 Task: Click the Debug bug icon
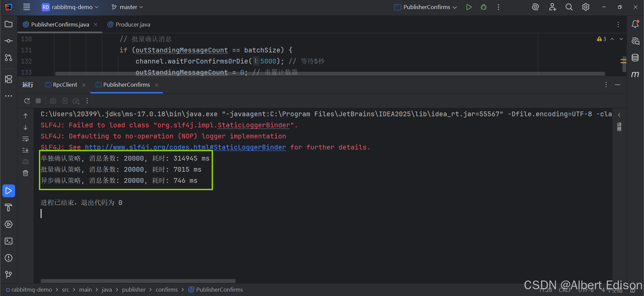pyautogui.click(x=484, y=7)
